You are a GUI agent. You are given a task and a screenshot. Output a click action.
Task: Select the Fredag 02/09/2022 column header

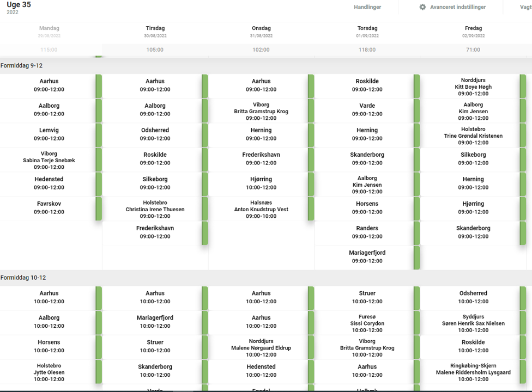click(473, 32)
